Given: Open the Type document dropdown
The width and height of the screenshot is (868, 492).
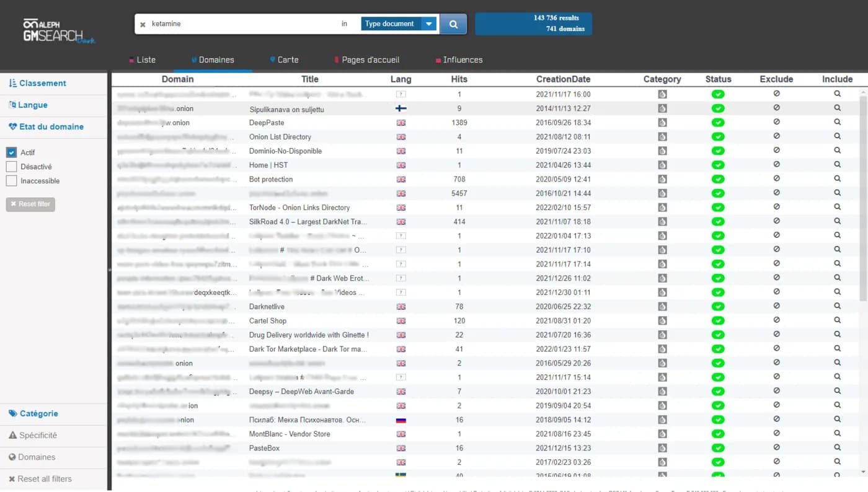Looking at the screenshot, I should click(399, 24).
